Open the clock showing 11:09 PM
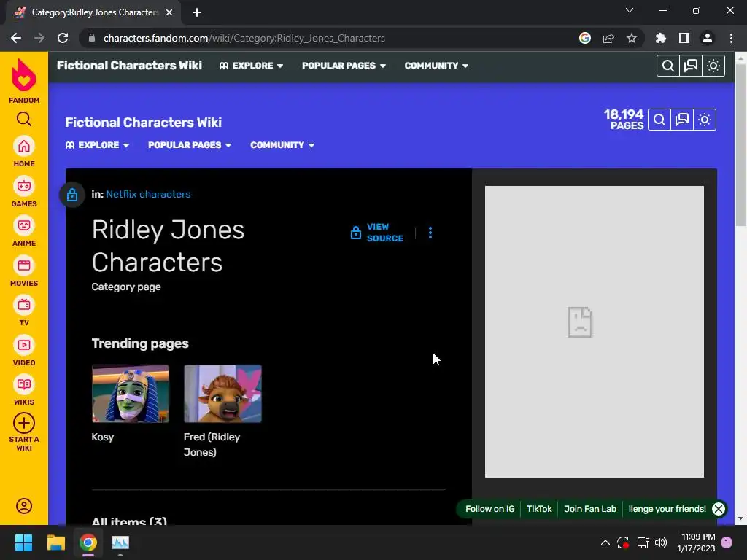 click(x=697, y=542)
